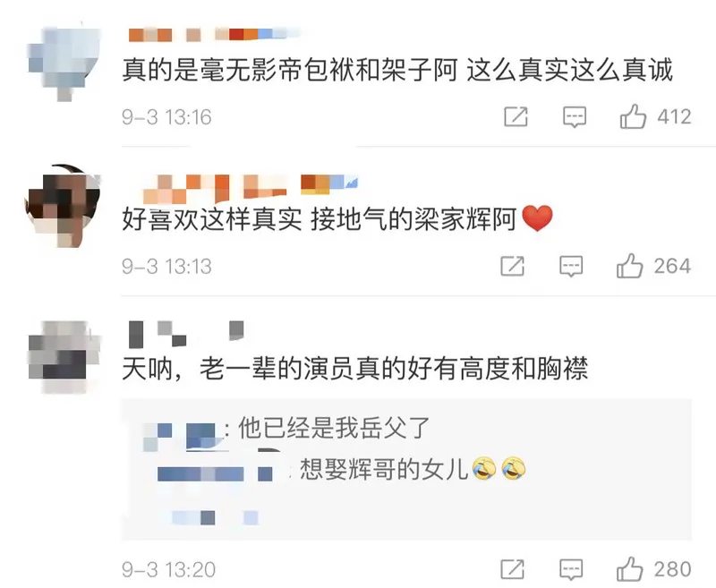716x588 pixels.
Task: Open first commenter's orange username
Action: 211,35
